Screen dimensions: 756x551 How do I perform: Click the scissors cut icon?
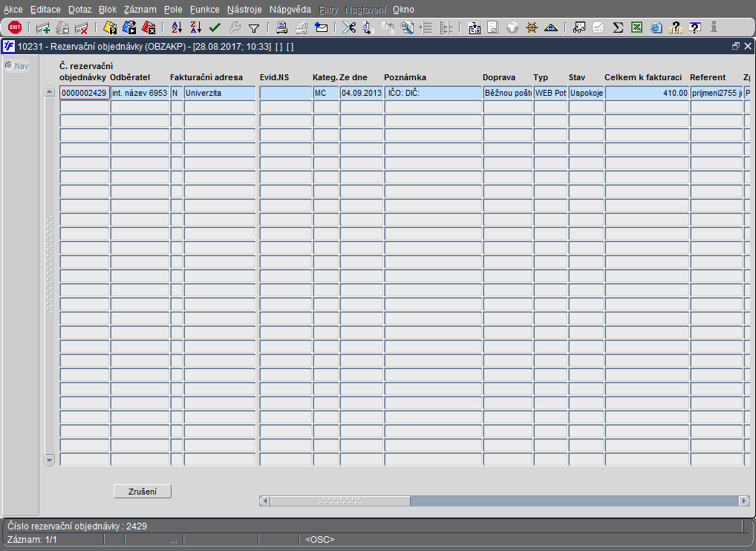click(348, 28)
